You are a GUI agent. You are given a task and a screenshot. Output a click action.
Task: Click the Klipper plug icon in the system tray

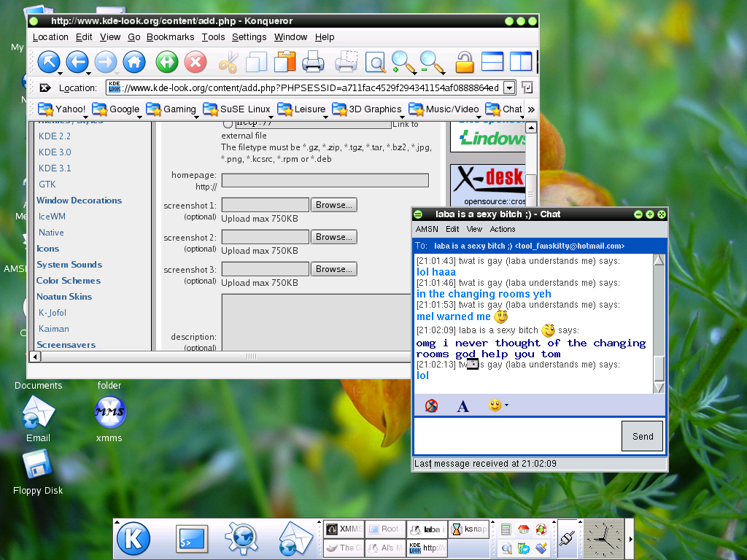tap(567, 539)
